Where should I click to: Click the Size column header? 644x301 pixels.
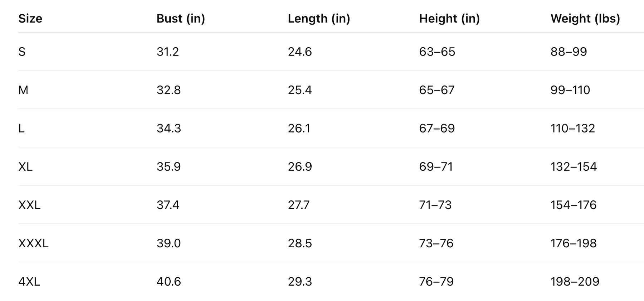[x=30, y=19]
